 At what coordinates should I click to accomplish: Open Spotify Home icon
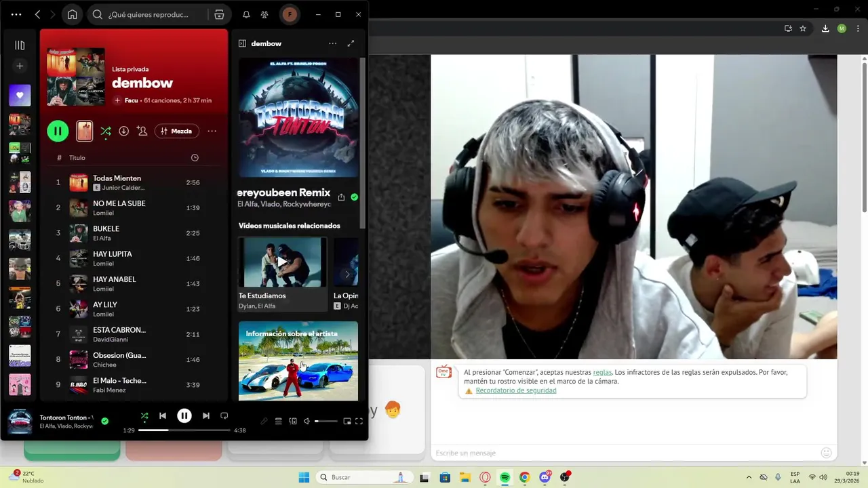72,14
